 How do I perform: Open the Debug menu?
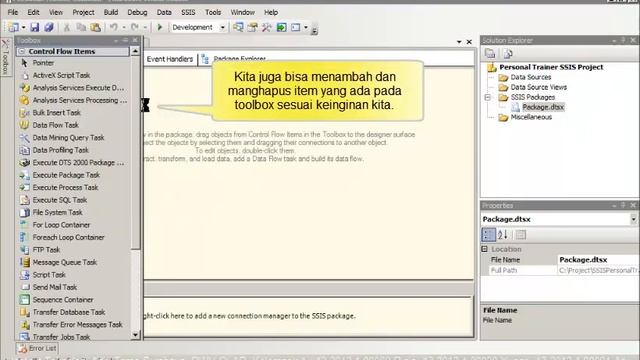click(137, 12)
